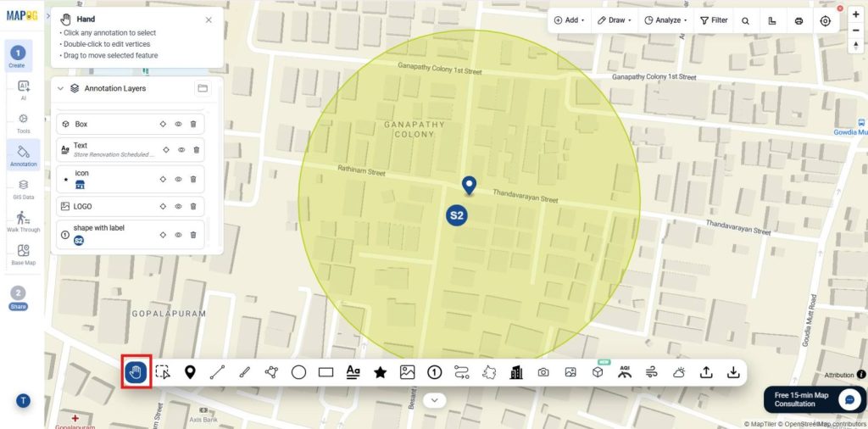The height and width of the screenshot is (429, 868).
Task: Delete the Text layer
Action: click(197, 150)
